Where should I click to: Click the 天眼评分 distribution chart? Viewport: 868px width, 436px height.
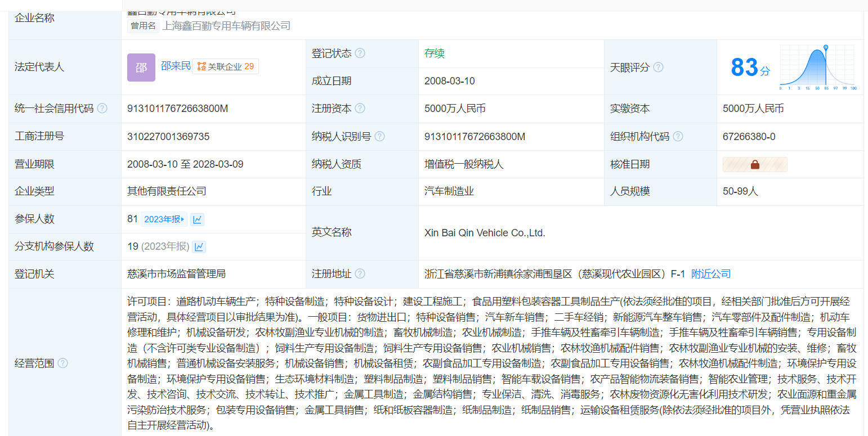(x=817, y=68)
